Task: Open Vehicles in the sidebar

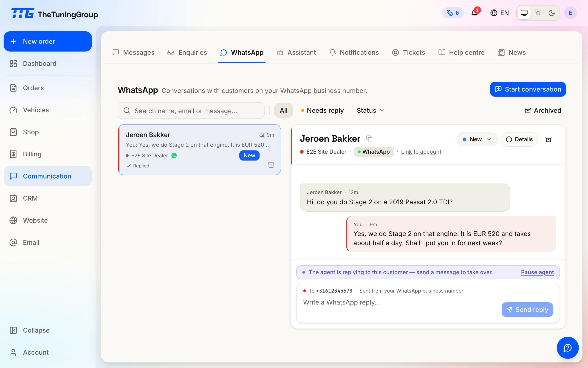Action: [x=48, y=110]
